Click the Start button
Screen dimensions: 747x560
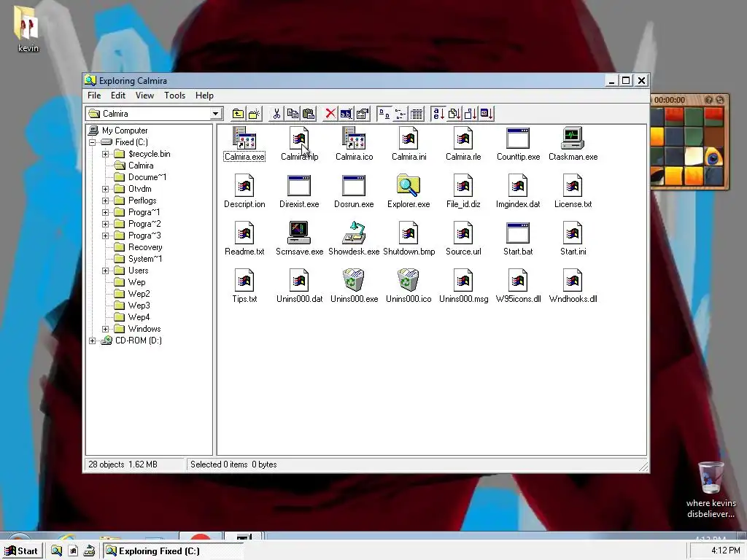(21, 551)
